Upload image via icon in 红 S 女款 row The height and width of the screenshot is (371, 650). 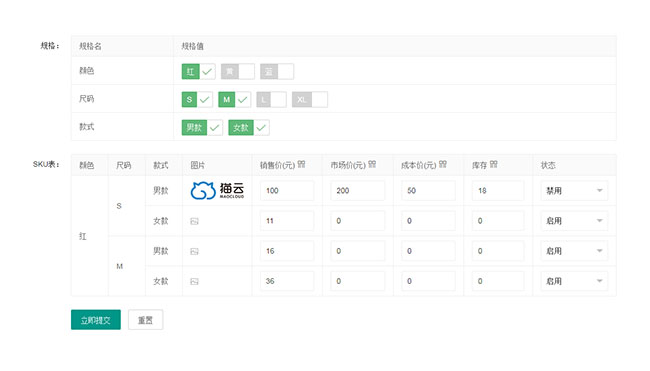[194, 221]
